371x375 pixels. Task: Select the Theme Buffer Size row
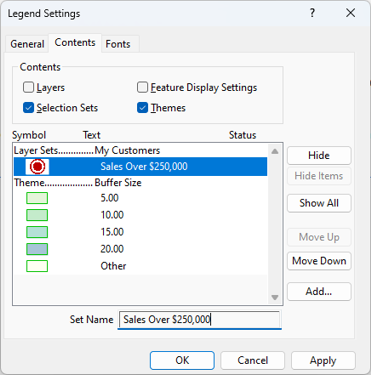click(140, 183)
